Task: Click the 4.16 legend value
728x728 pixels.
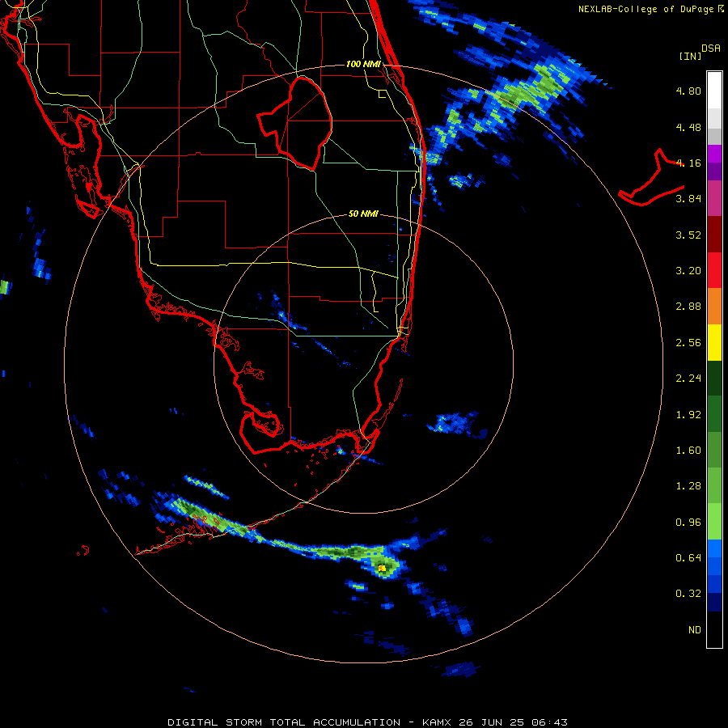Action: [x=688, y=163]
